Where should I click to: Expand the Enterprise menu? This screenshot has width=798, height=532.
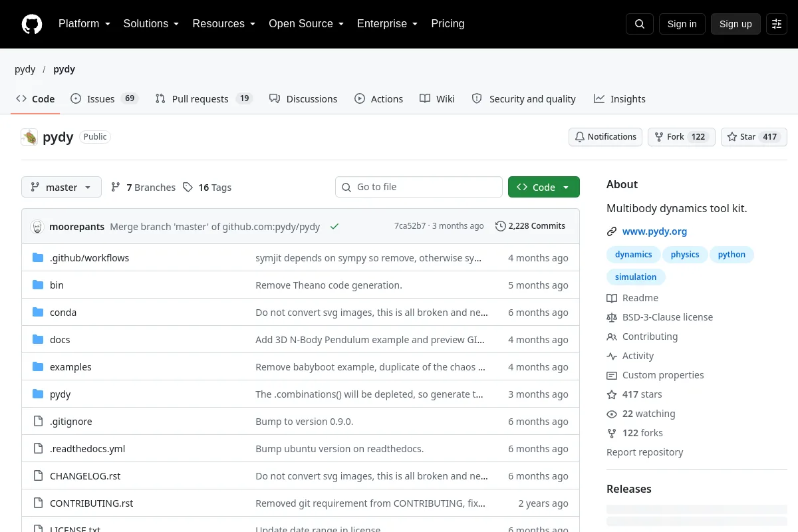tap(387, 24)
